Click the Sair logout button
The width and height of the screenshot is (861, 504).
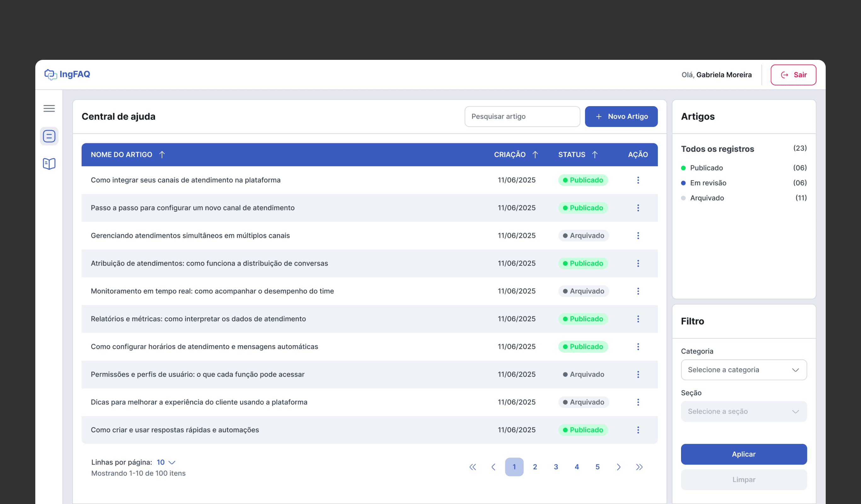(793, 75)
